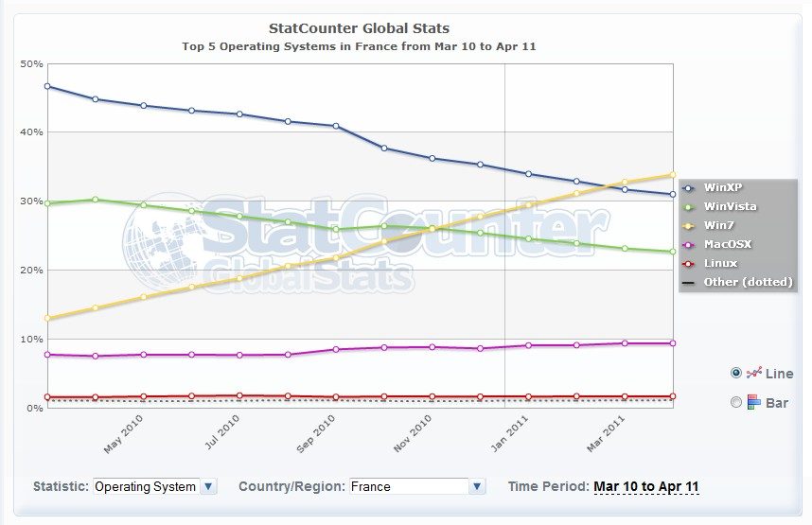
Task: Click the bar chart icon
Action: 754,402
